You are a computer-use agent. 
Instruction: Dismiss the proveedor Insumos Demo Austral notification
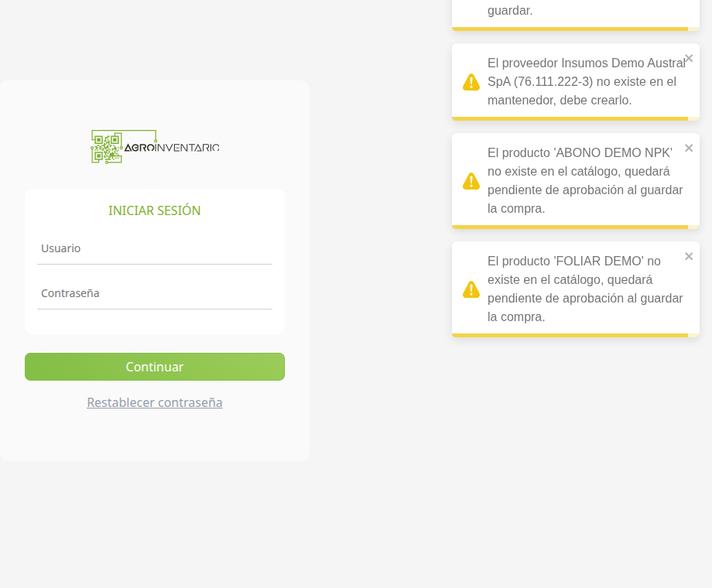tap(689, 58)
